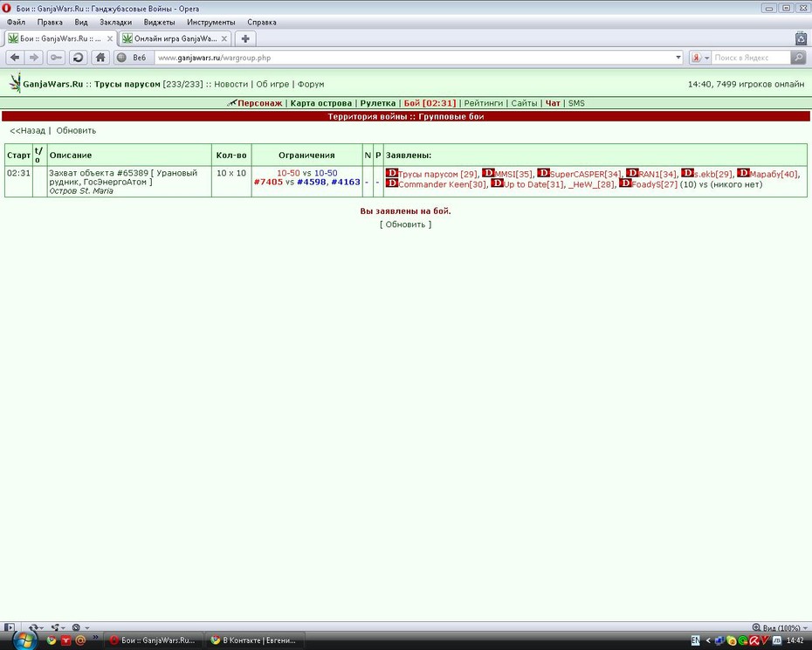
Task: Open the _HeW_[28] player link
Action: [591, 184]
